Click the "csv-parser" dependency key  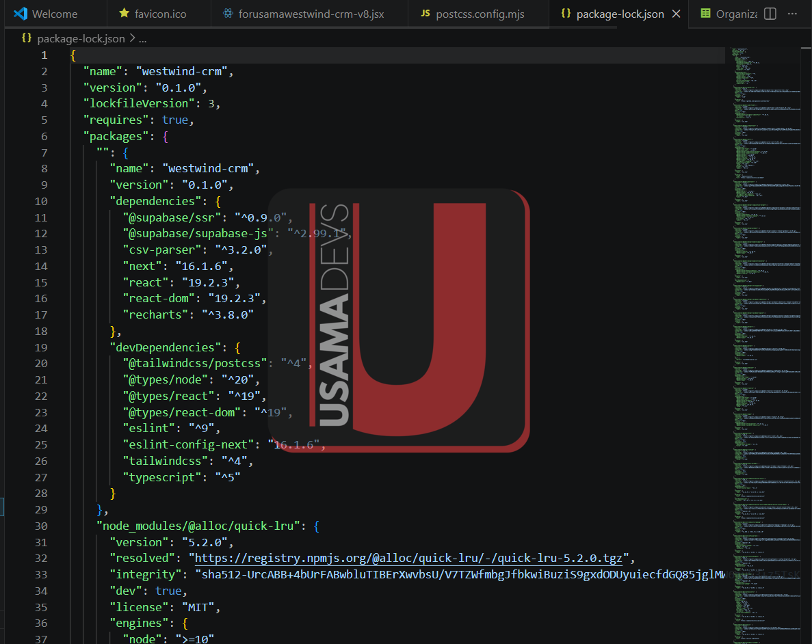click(162, 250)
